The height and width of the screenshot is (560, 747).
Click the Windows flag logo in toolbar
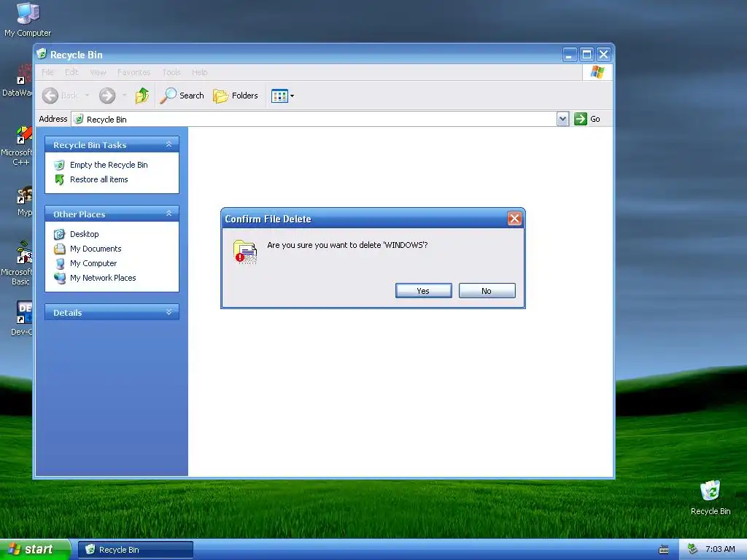(597, 72)
